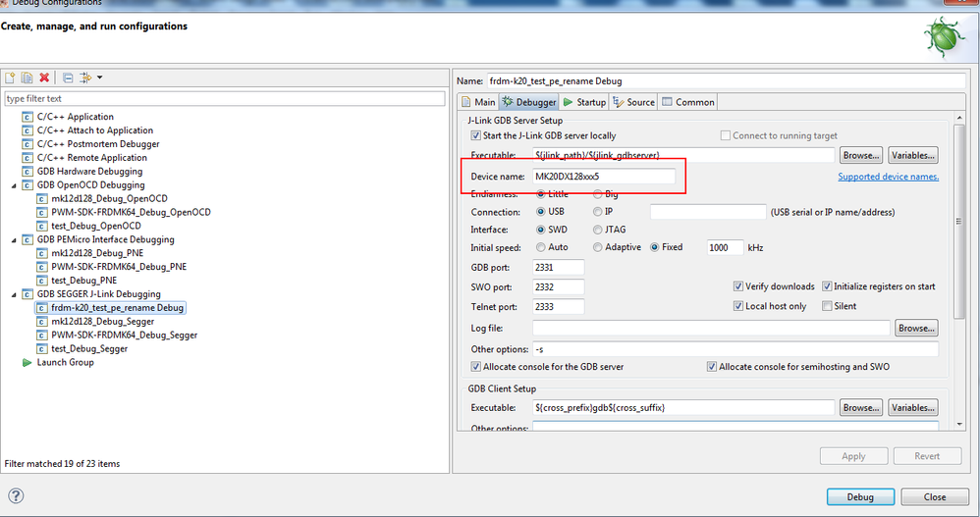Select test_Debug_OpenOCD configuration
The width and height of the screenshot is (980, 517).
[95, 226]
